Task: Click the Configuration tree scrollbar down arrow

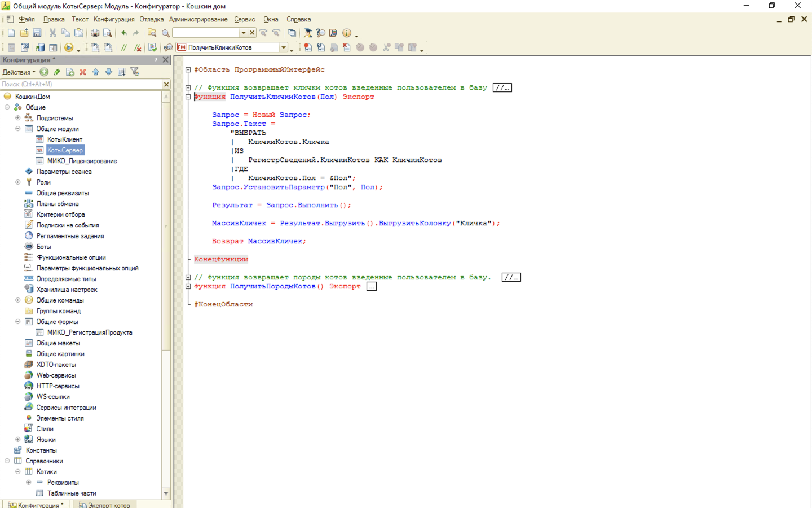Action: (x=166, y=493)
